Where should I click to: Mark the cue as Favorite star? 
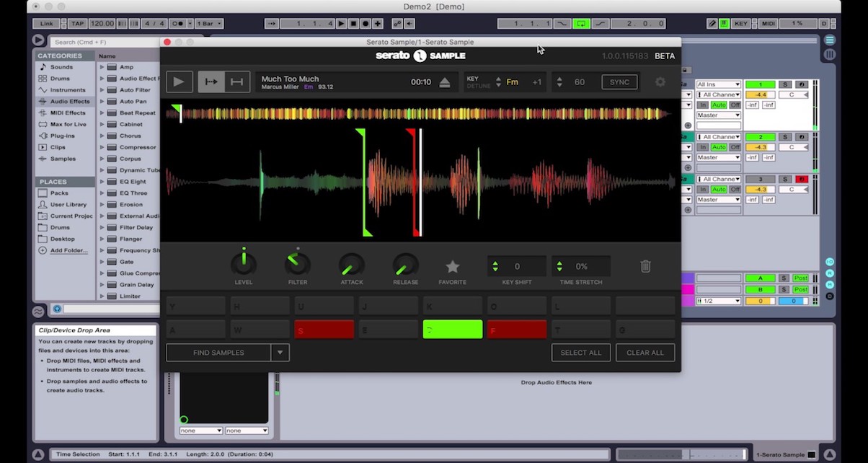(452, 266)
